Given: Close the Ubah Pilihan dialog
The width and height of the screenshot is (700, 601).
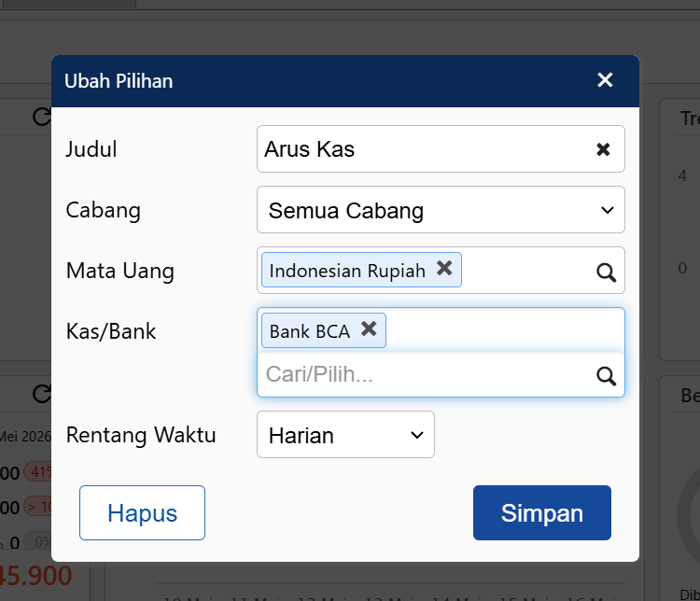Looking at the screenshot, I should 605,80.
